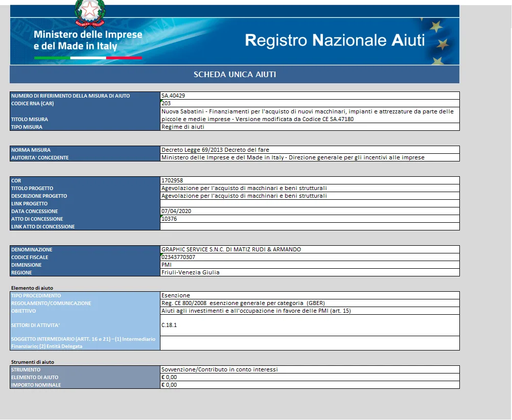Click the ELEMENTO DI AIUTO amount € 0,00
512x420 pixels.
pos(310,377)
